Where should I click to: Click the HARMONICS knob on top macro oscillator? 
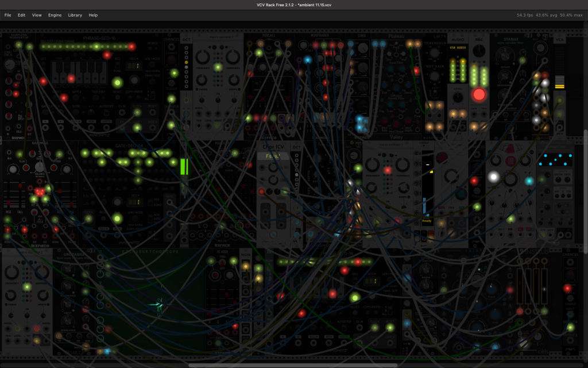(233, 57)
